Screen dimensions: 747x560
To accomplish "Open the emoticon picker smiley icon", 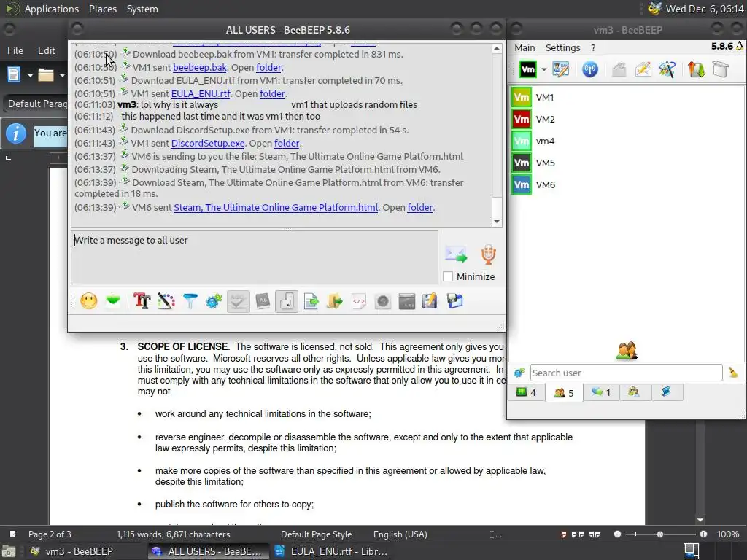I will [x=88, y=301].
